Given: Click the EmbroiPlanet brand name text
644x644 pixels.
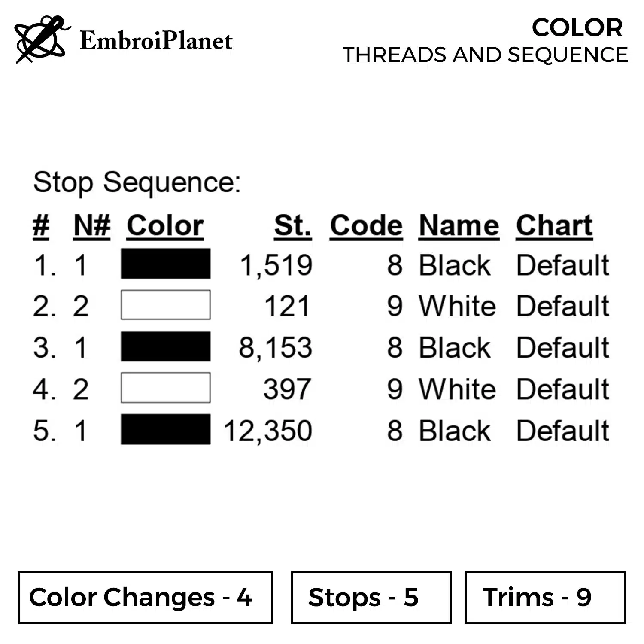Looking at the screenshot, I should (156, 41).
